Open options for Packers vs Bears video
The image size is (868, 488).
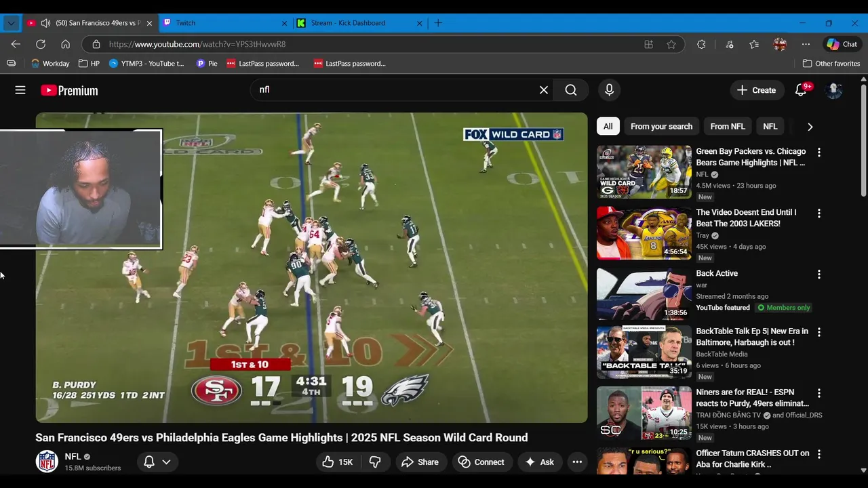pos(818,152)
